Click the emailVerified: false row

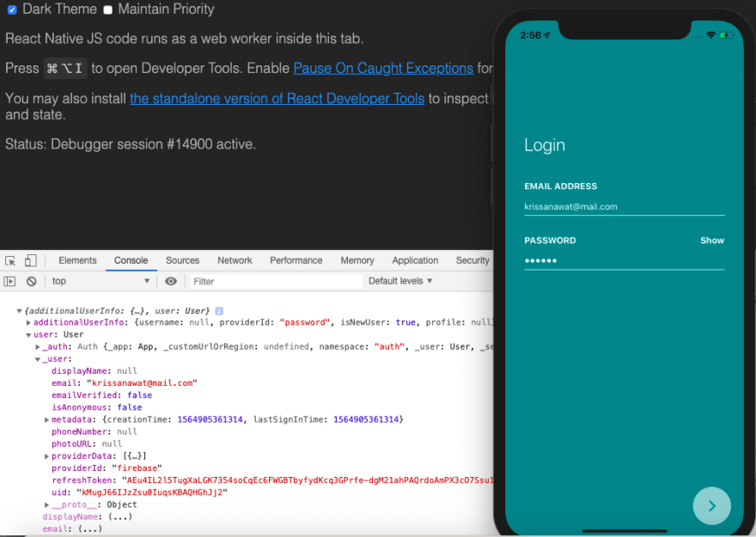(101, 395)
